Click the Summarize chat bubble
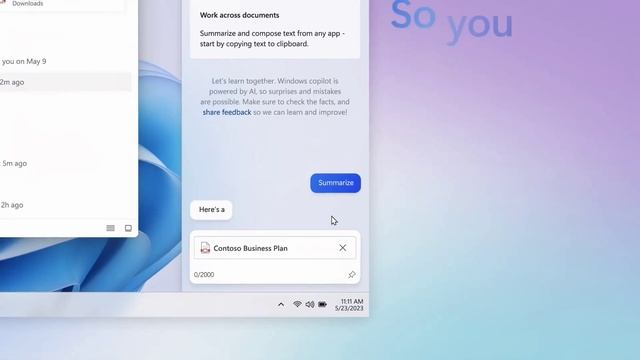640x360 pixels. pyautogui.click(x=336, y=183)
